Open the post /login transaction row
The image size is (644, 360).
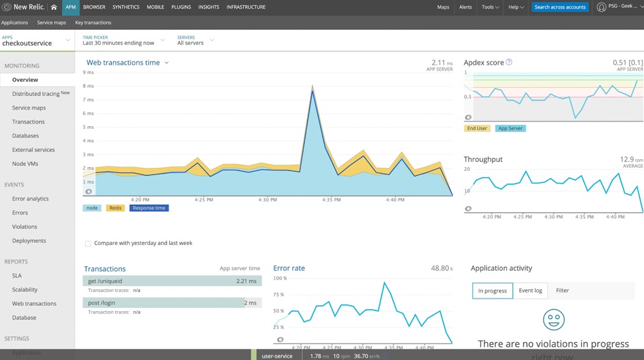pyautogui.click(x=172, y=303)
